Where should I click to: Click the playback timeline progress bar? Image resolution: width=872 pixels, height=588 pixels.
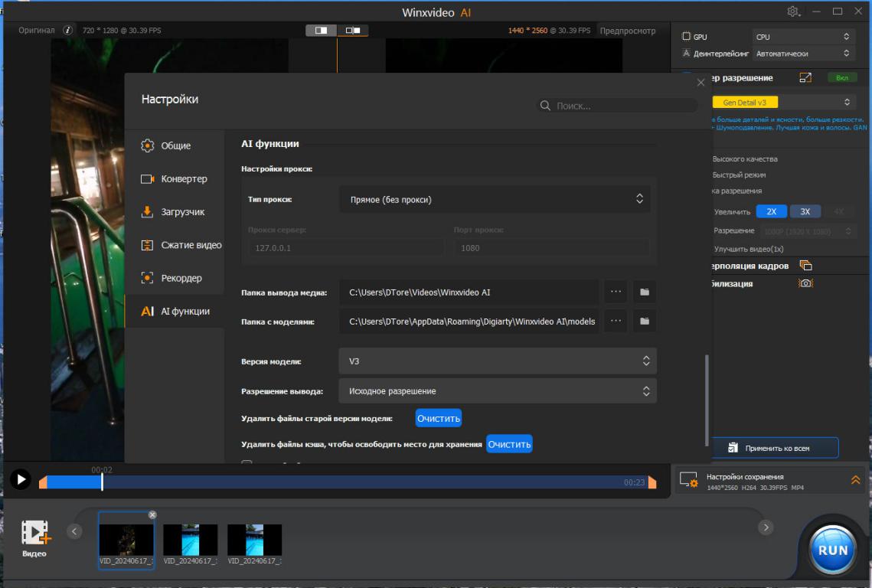[345, 482]
